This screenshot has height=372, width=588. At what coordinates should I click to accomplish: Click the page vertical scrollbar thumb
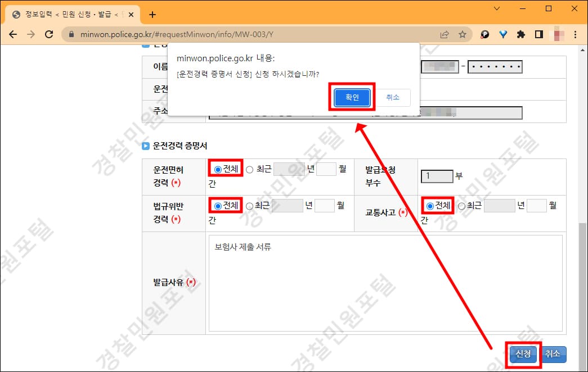582,296
